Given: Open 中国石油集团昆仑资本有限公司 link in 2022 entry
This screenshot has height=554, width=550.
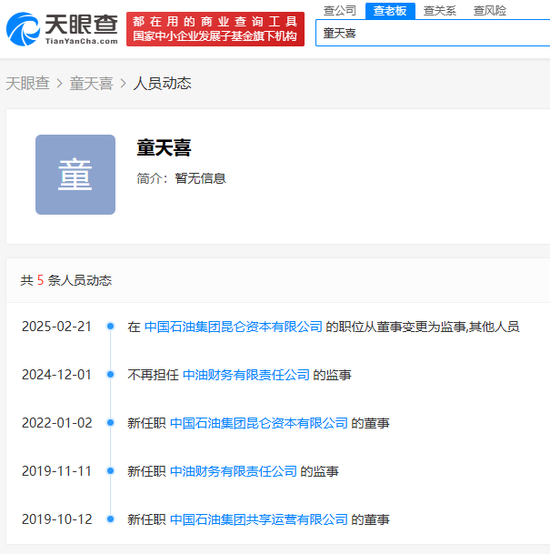Looking at the screenshot, I should (x=259, y=423).
